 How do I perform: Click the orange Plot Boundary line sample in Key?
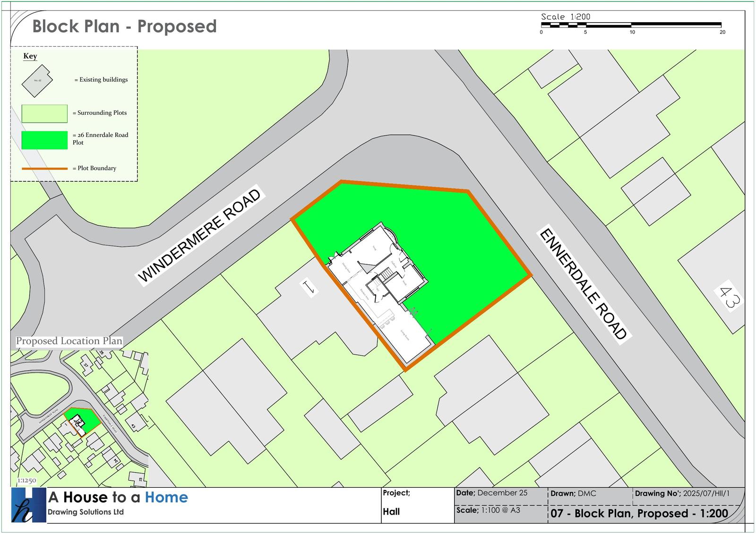tap(45, 169)
